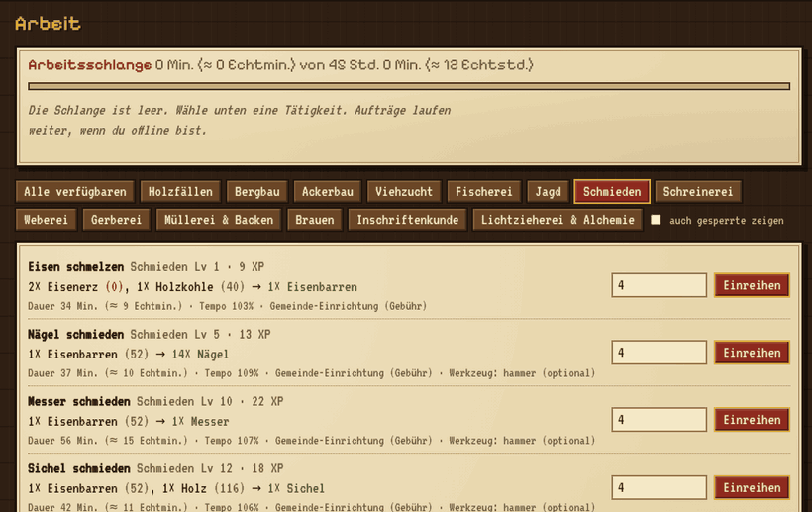Queue Nägel schmieden with Einreihen
The height and width of the screenshot is (512, 812).
(752, 353)
